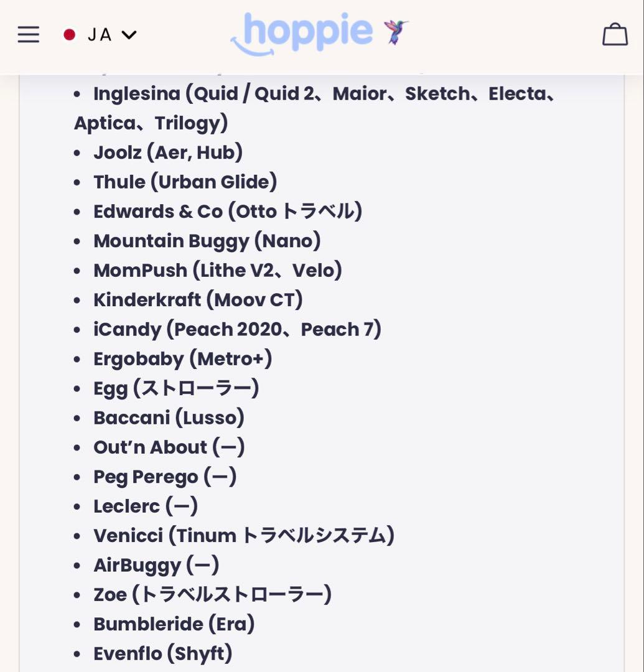Open the hamburger navigation menu

click(x=28, y=34)
